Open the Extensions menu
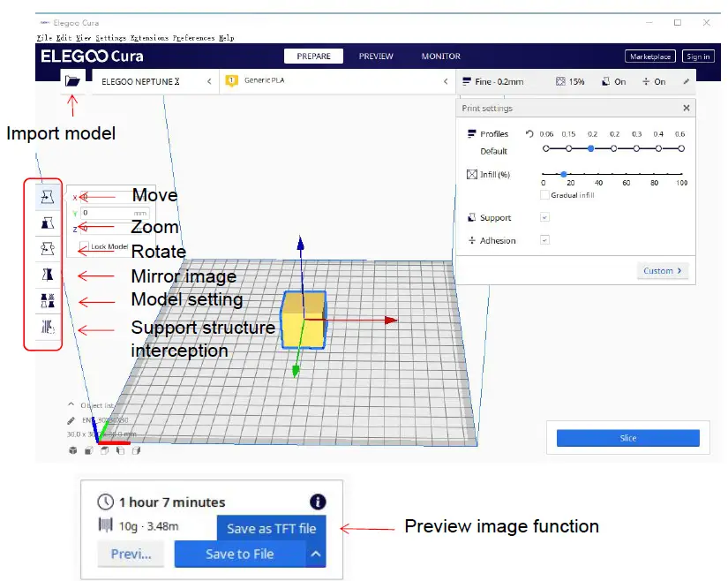 point(149,38)
